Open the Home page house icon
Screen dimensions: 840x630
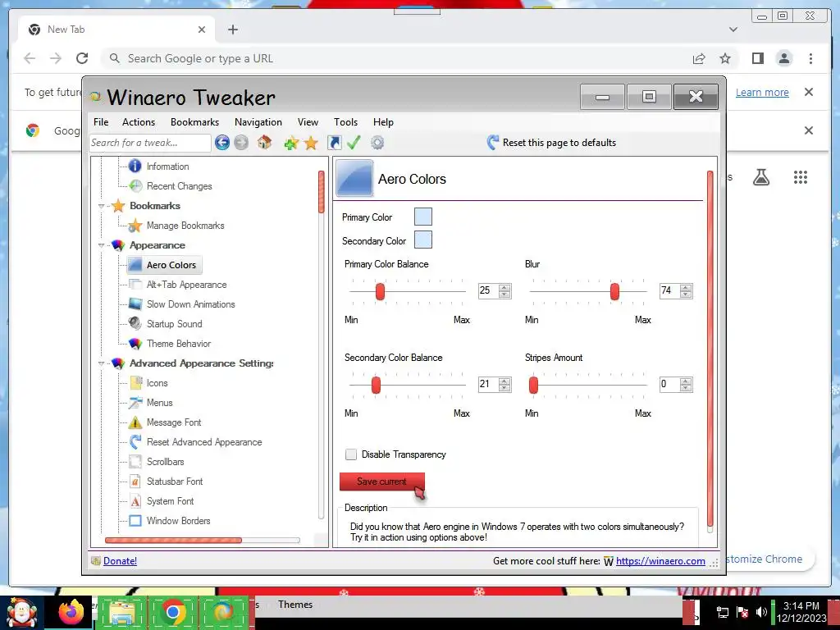coord(264,142)
